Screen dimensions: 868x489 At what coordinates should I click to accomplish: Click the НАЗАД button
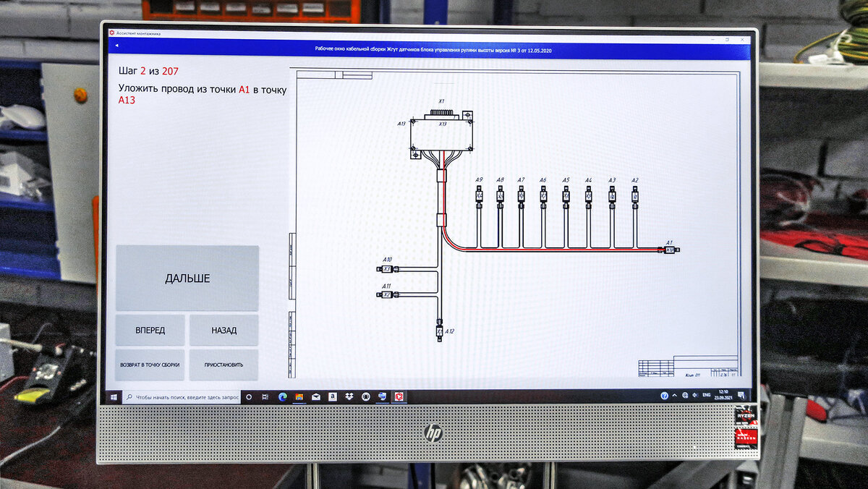(224, 330)
